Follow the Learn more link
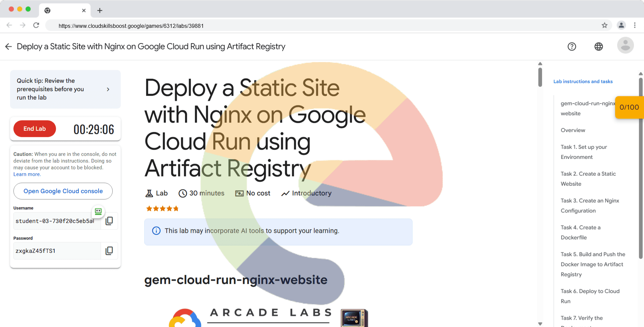The image size is (644, 327). (x=27, y=174)
